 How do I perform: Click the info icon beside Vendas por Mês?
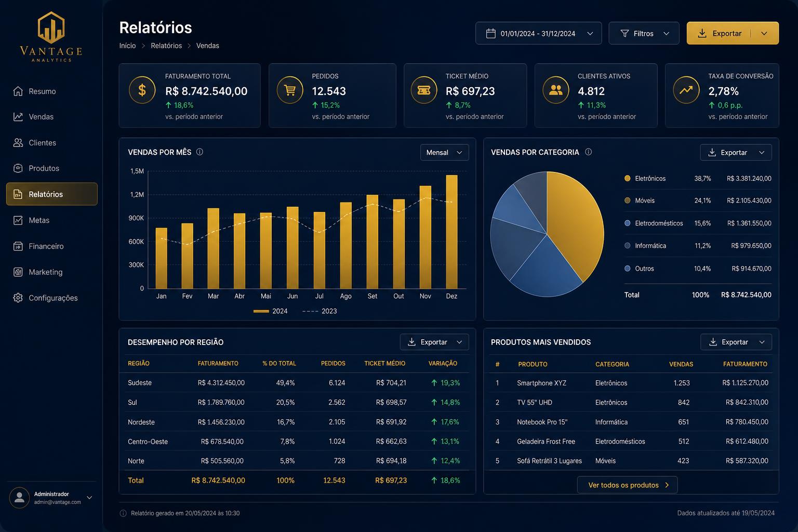[x=199, y=152]
